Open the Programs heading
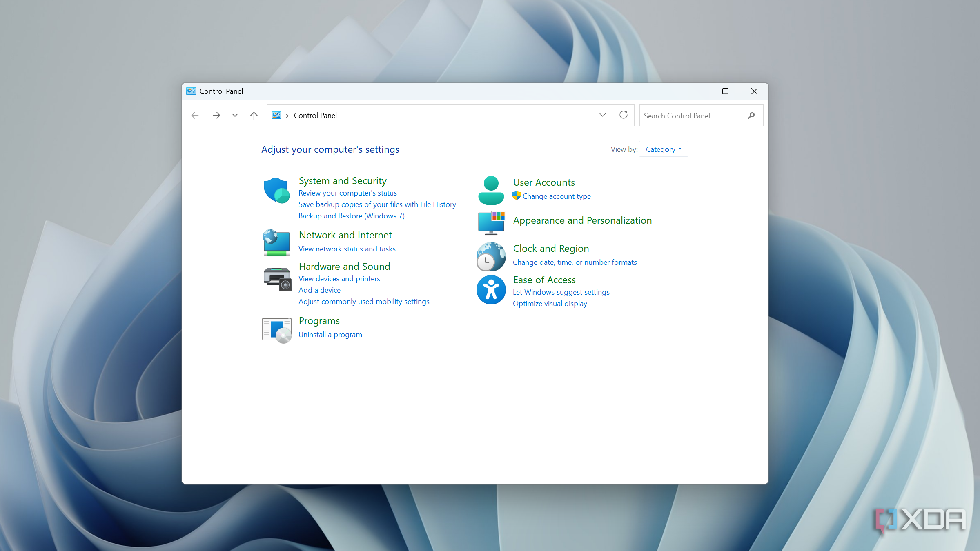 pyautogui.click(x=319, y=321)
